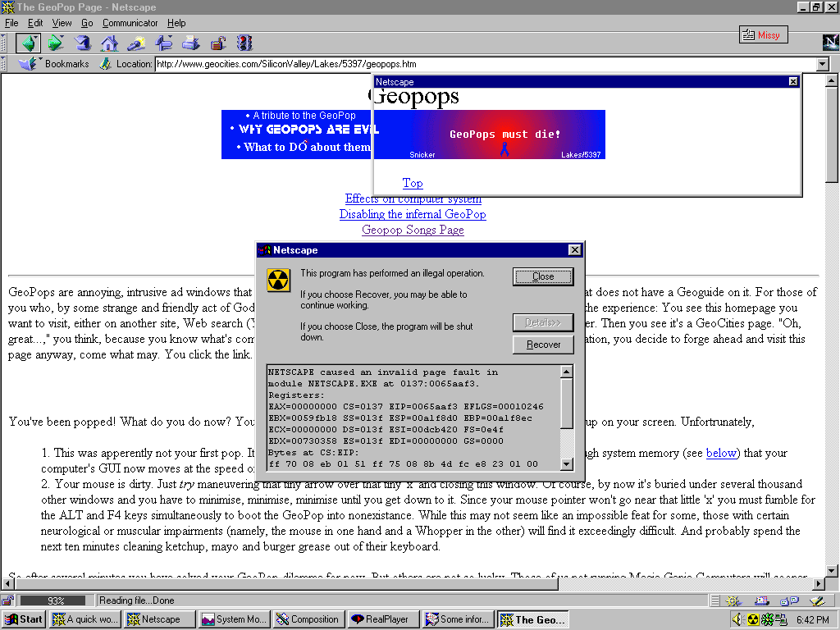
Task: Reload the current page
Action: 83,43
